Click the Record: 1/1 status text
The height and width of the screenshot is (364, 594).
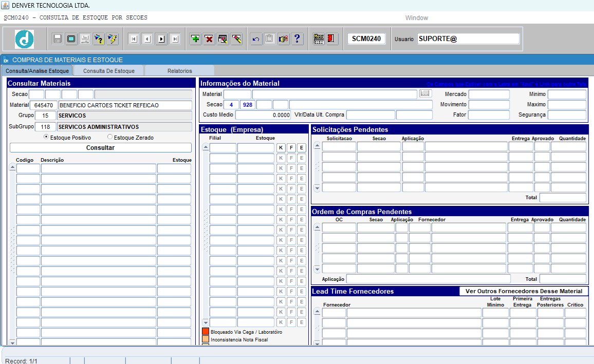pos(21,361)
